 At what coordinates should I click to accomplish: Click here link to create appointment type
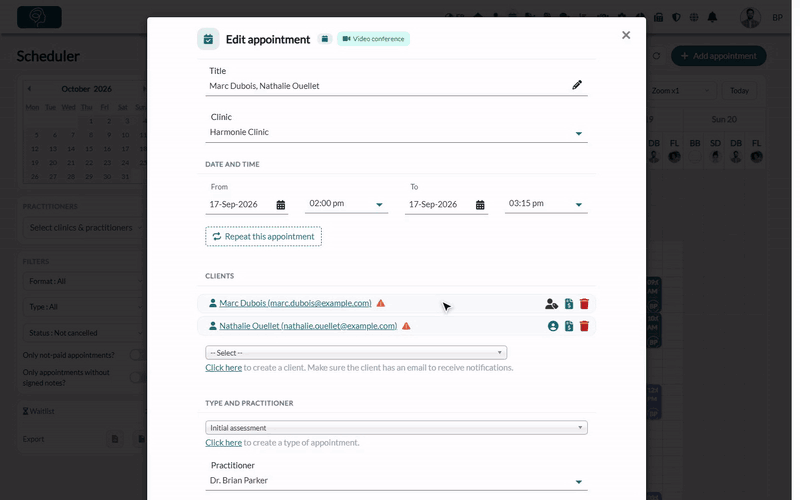point(223,442)
